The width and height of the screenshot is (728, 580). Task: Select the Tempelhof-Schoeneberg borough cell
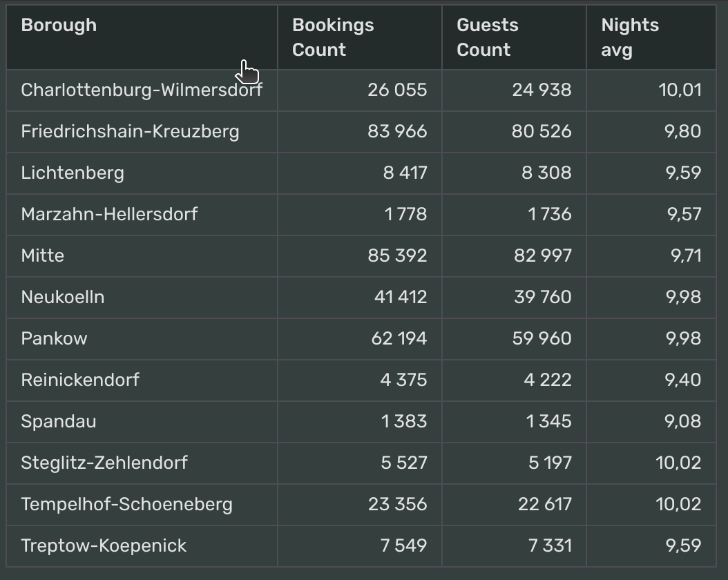(x=142, y=504)
